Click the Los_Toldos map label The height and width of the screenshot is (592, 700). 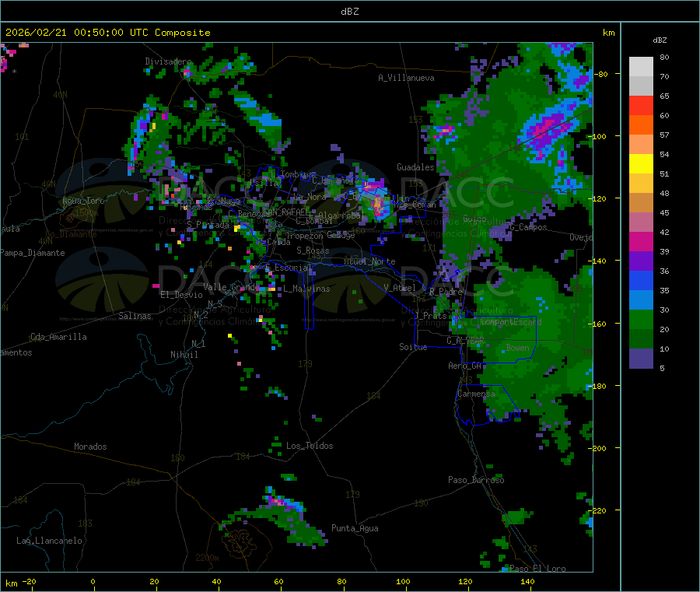310,446
